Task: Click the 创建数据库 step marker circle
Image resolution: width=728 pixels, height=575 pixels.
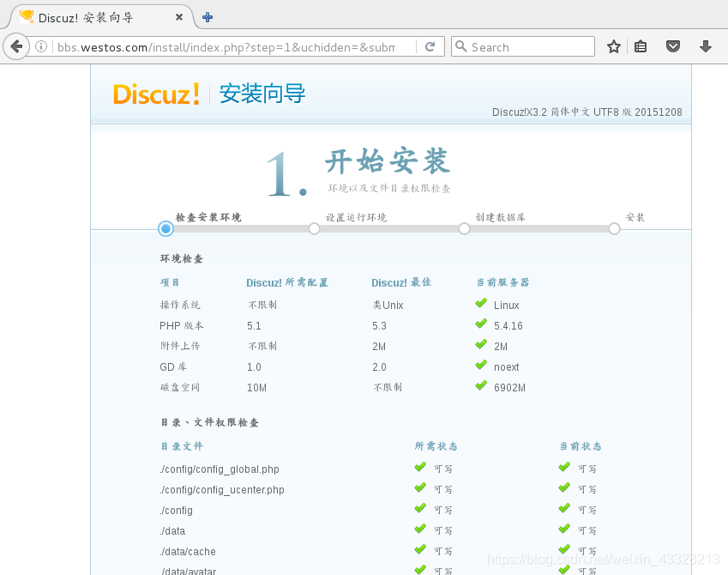Action: (464, 228)
